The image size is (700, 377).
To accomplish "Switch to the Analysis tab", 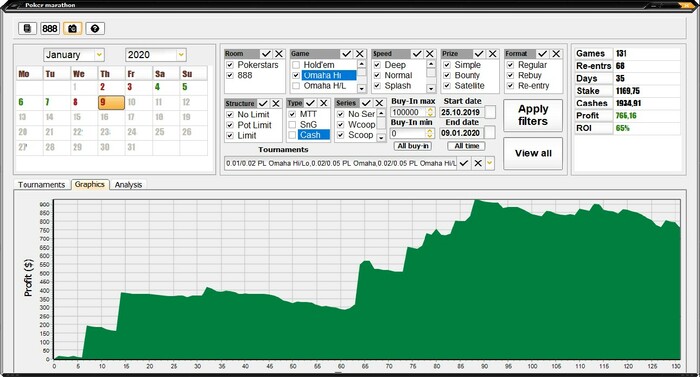I will click(128, 185).
